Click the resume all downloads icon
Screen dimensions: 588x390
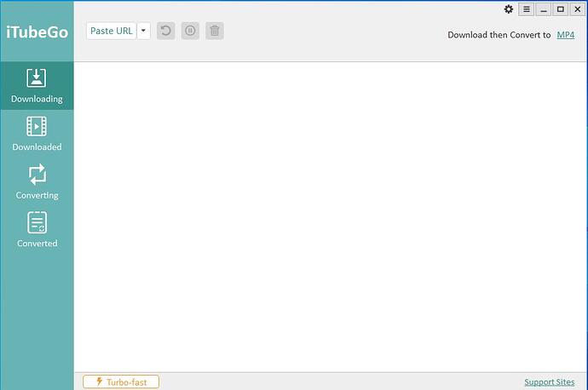pos(166,31)
